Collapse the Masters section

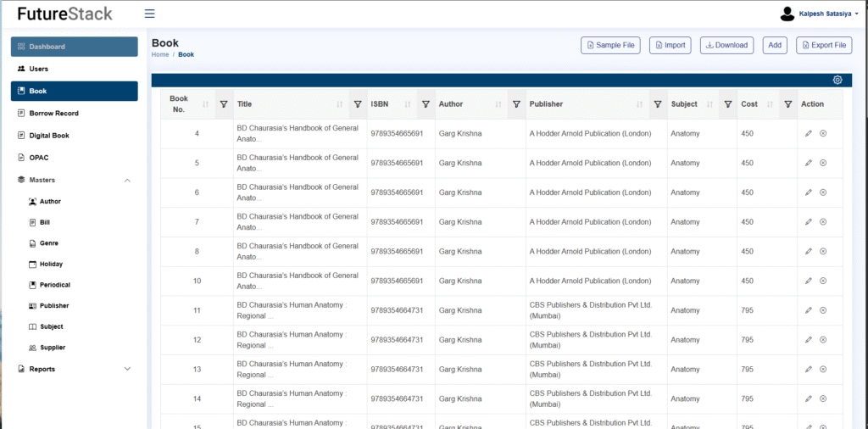[127, 181]
